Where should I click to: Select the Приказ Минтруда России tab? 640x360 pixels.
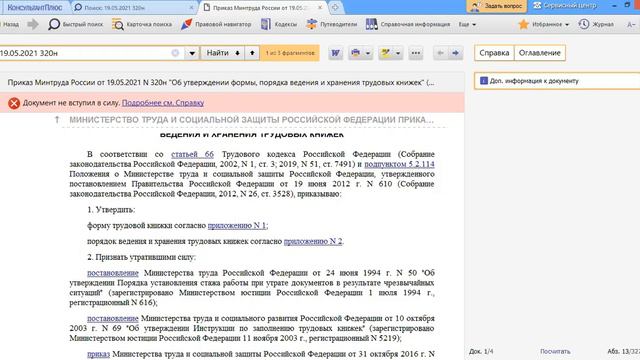(260, 8)
